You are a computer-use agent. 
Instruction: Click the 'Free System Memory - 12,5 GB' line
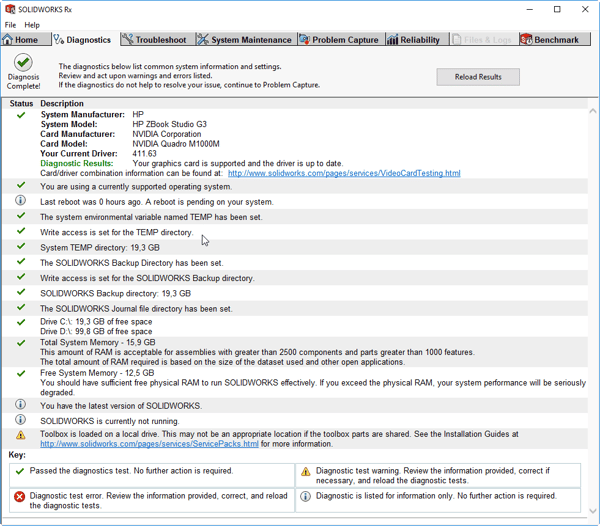[97, 373]
